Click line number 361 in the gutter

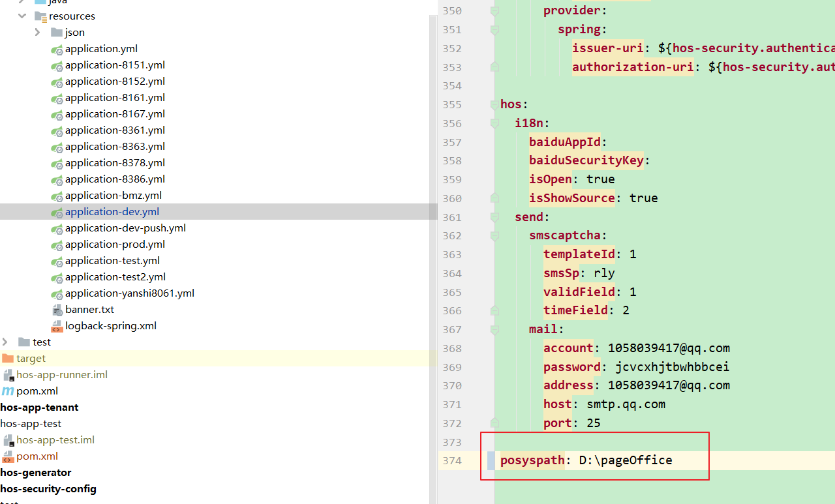click(451, 217)
